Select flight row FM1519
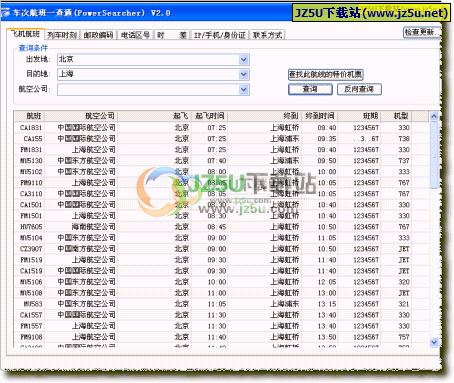Screen dimensions: 454x383 [x=221, y=260]
